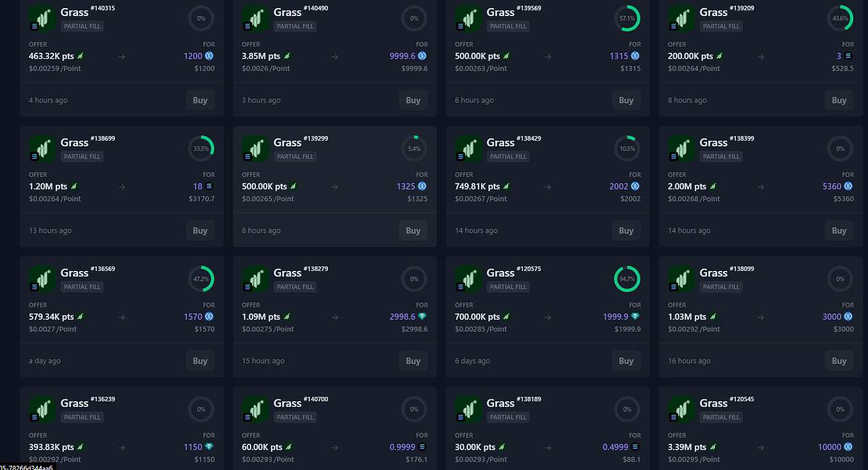Click the 43.6% fill progress ring
Screen dimensions: 868x470
tap(840, 19)
